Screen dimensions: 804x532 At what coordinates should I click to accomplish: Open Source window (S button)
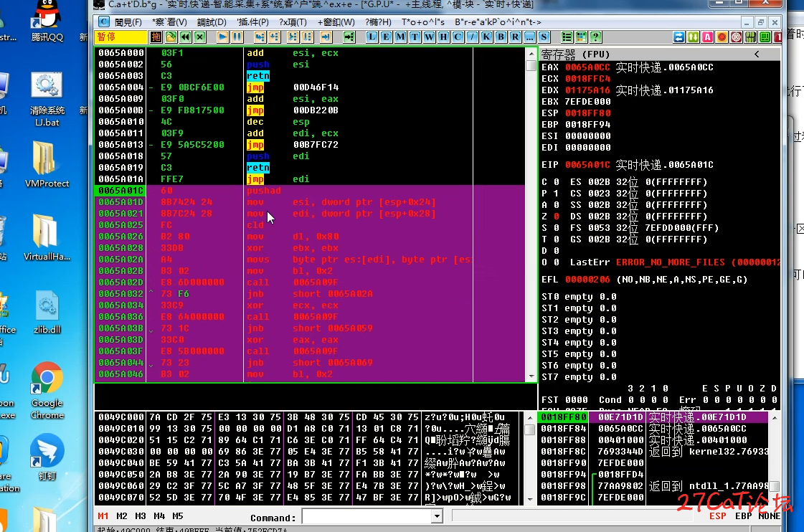[544, 37]
